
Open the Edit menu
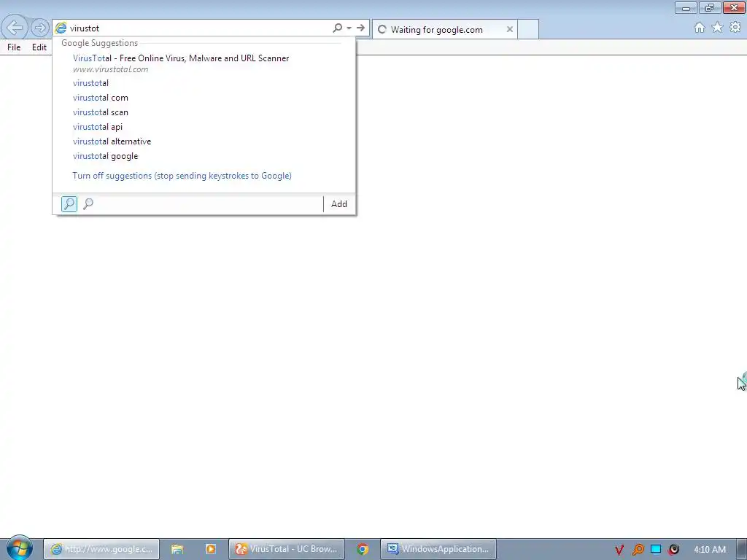39,47
